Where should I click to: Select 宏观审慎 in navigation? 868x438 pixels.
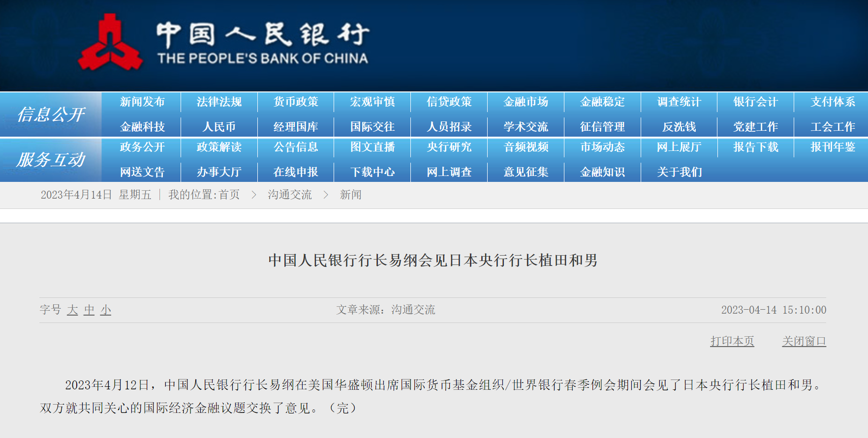pos(372,102)
